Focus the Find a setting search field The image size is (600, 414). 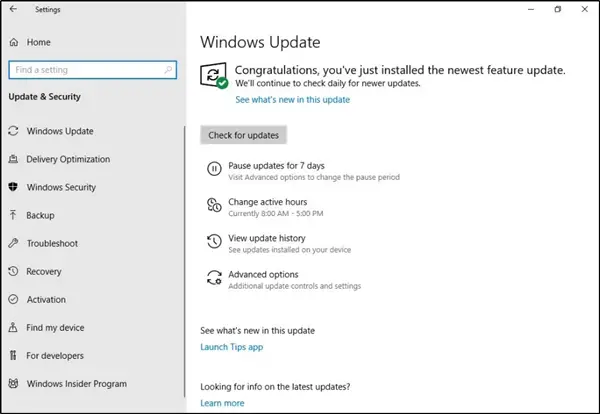tap(93, 70)
